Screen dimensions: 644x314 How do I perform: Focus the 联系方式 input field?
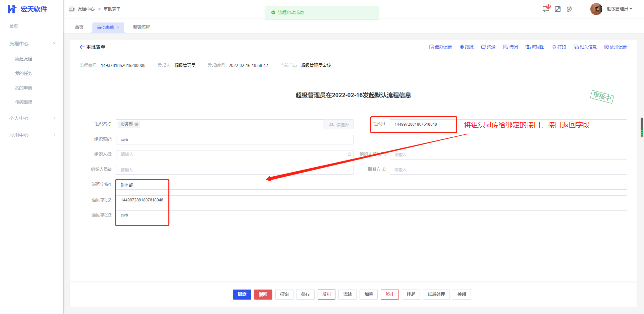pyautogui.click(x=508, y=170)
